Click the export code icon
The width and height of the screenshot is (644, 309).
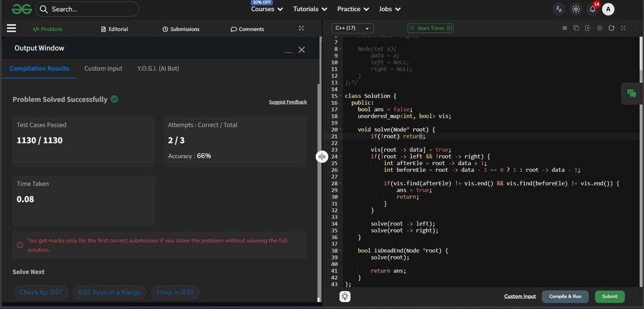point(588,28)
